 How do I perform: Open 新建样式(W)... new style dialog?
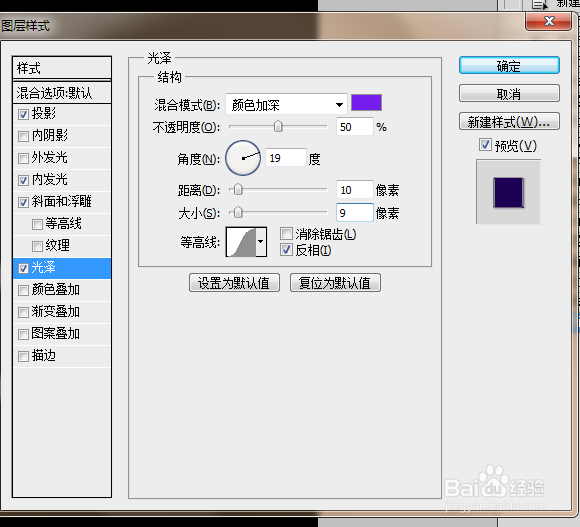pyautogui.click(x=509, y=121)
